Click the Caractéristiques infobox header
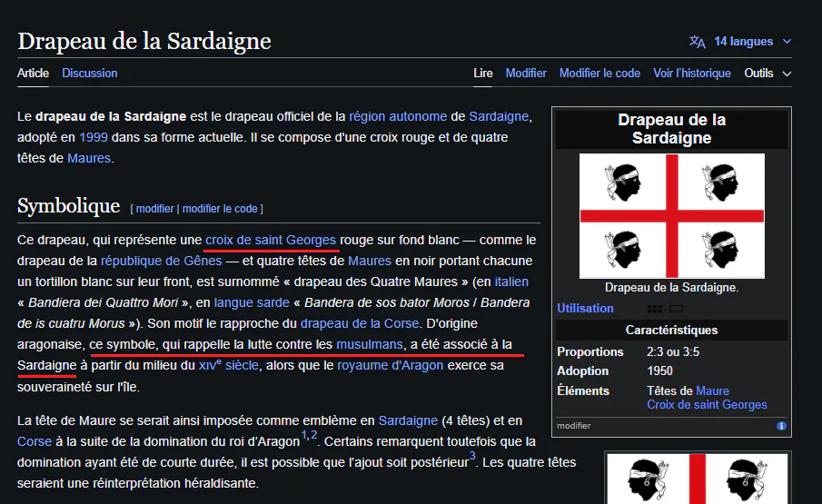This screenshot has width=822, height=504. point(671,330)
